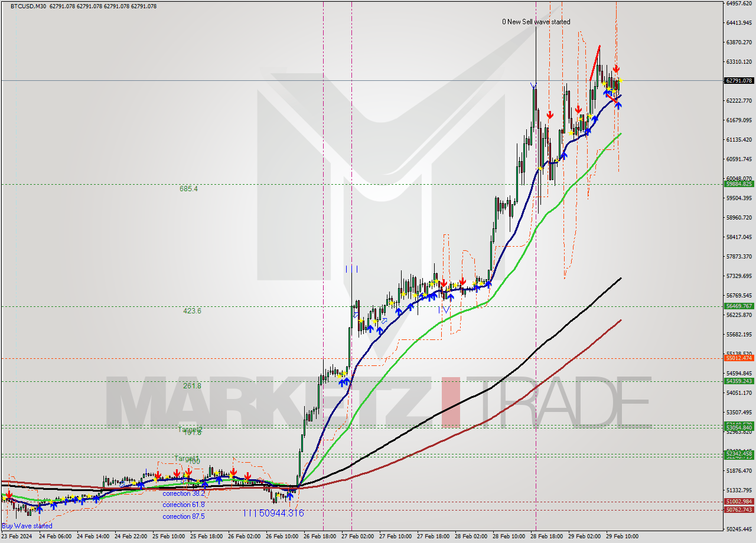Click the '28 Feb 10:00' time axis label
Screen dimensions: 756x543
(x=509, y=537)
